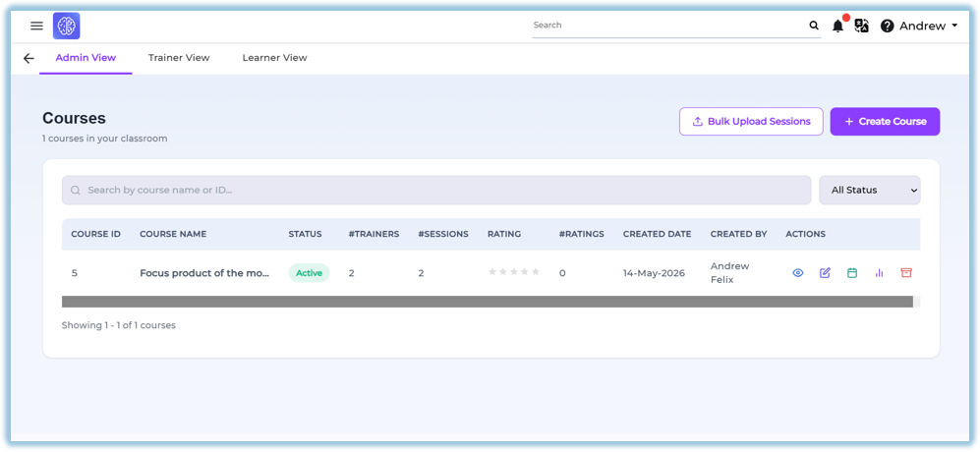
Task: Click the help question mark icon
Action: 887,27
